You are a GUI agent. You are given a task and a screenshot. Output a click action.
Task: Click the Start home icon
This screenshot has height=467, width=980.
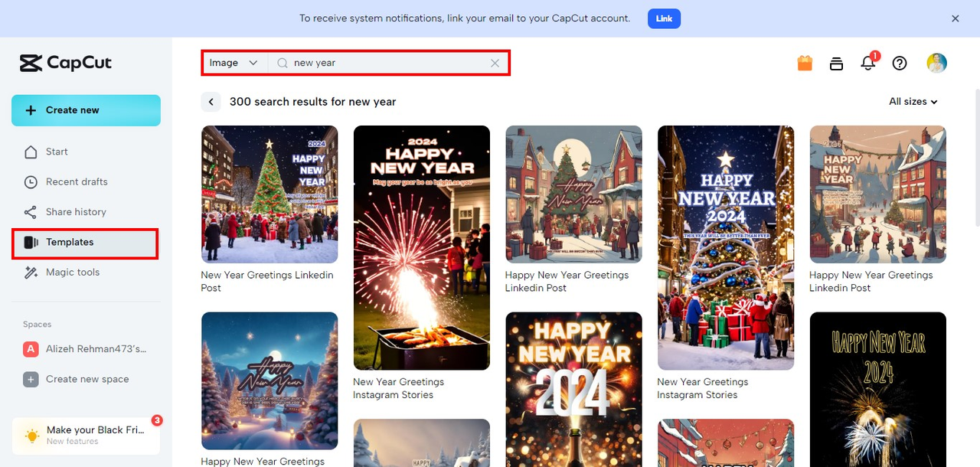pos(31,152)
